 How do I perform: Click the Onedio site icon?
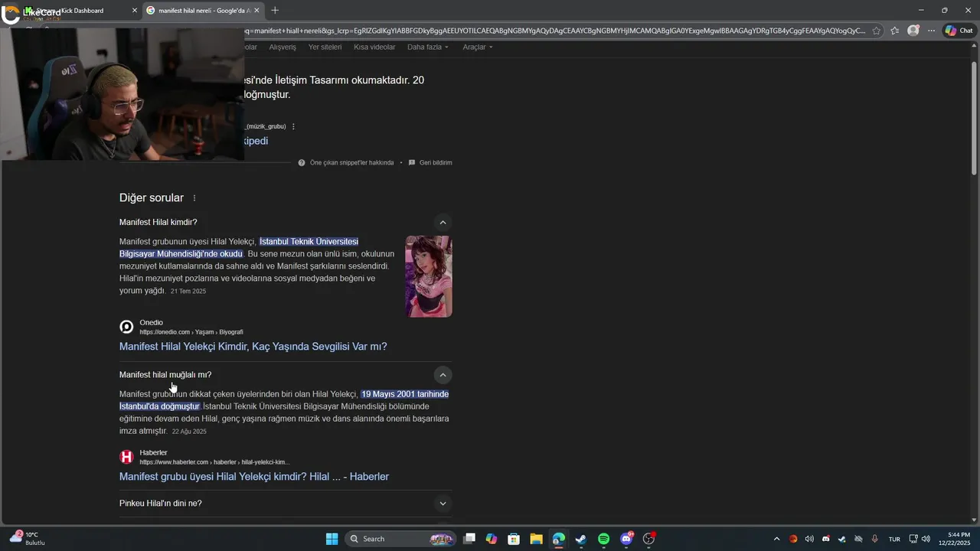click(x=126, y=327)
